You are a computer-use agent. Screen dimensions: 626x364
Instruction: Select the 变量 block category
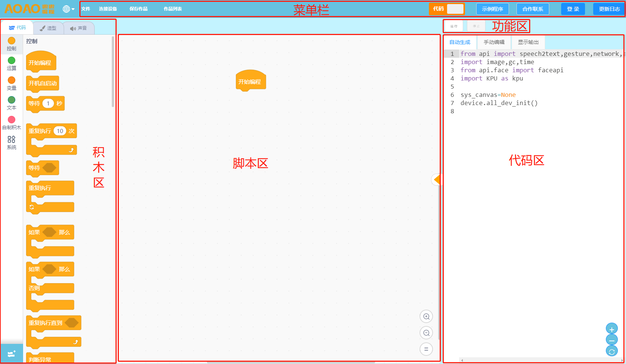click(12, 83)
